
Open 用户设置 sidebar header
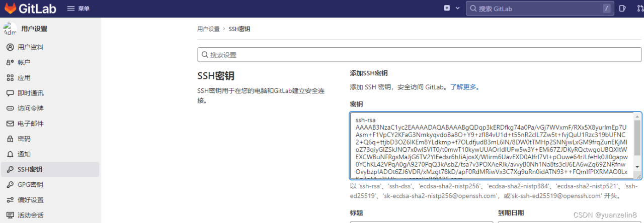[x=34, y=29]
